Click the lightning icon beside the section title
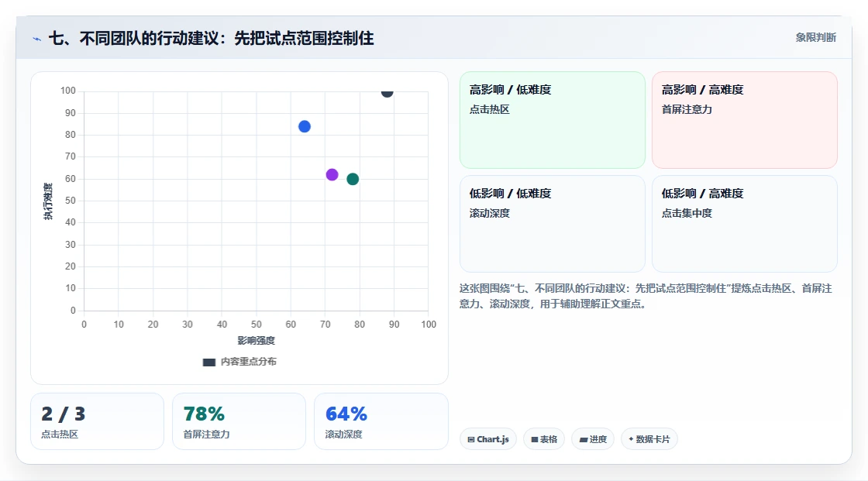This screenshot has height=481, width=868. click(x=37, y=39)
